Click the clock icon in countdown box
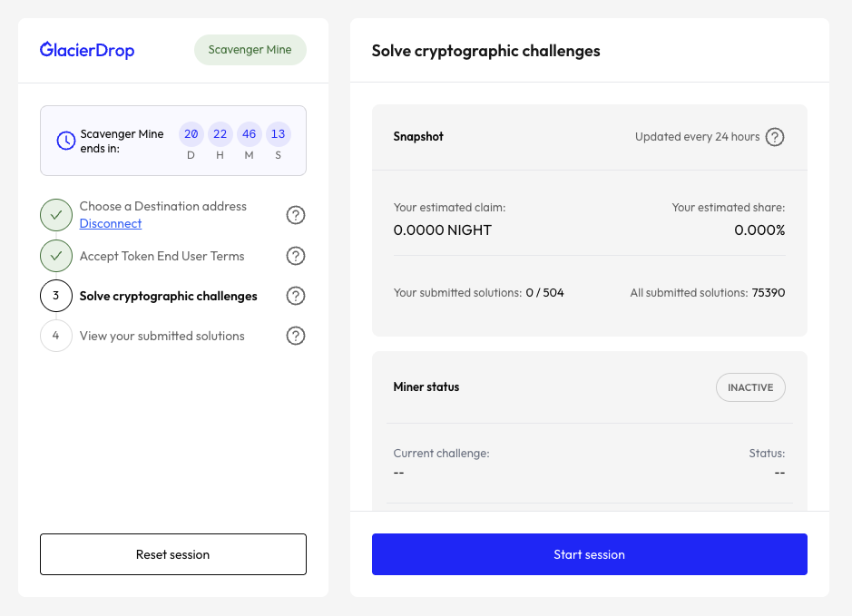 66,141
